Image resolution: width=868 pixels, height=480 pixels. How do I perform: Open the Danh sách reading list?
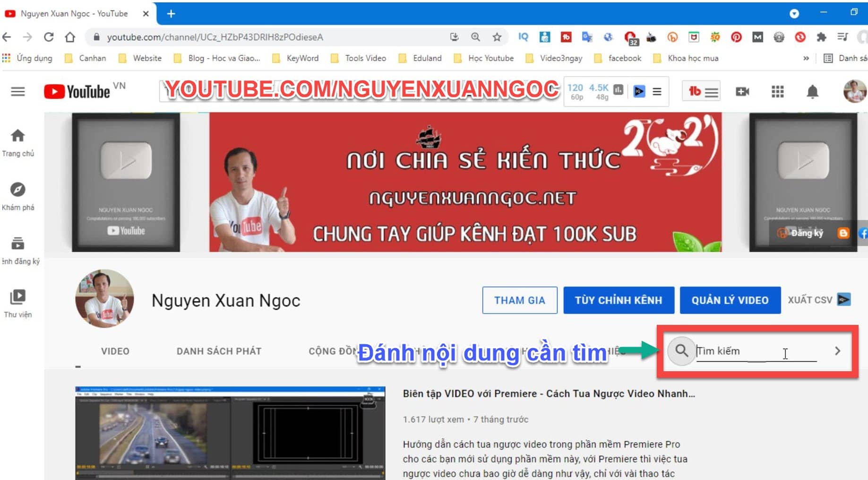tap(846, 58)
